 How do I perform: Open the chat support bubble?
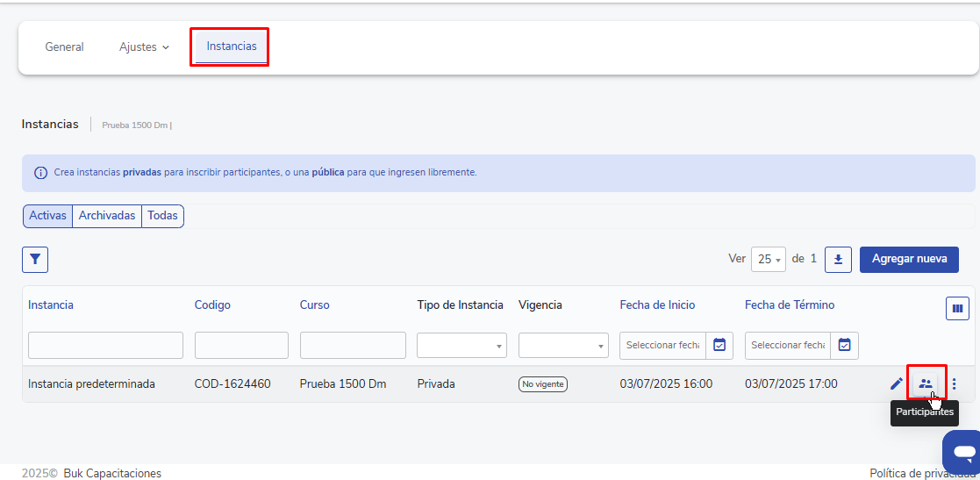click(963, 452)
